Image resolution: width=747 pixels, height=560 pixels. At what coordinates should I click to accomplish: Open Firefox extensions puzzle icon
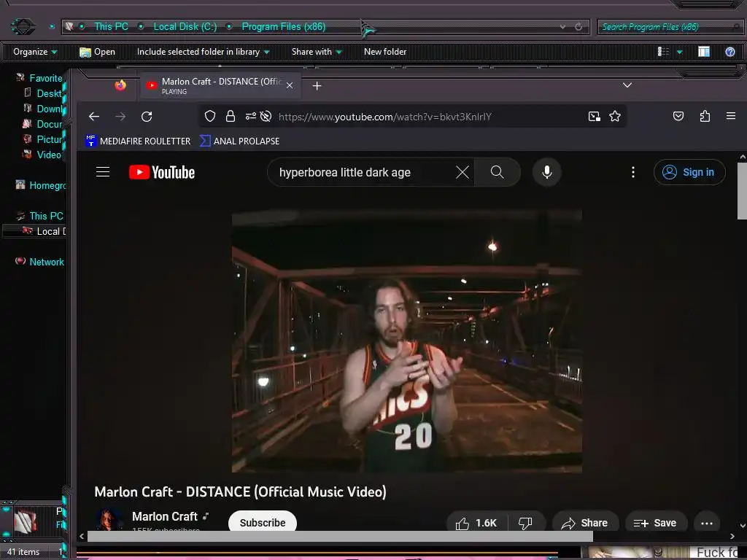[705, 116]
